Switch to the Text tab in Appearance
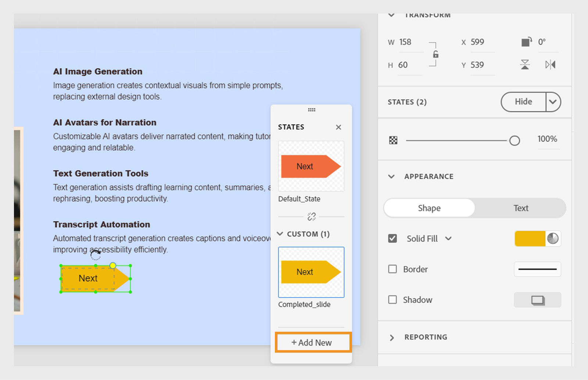 pos(520,208)
